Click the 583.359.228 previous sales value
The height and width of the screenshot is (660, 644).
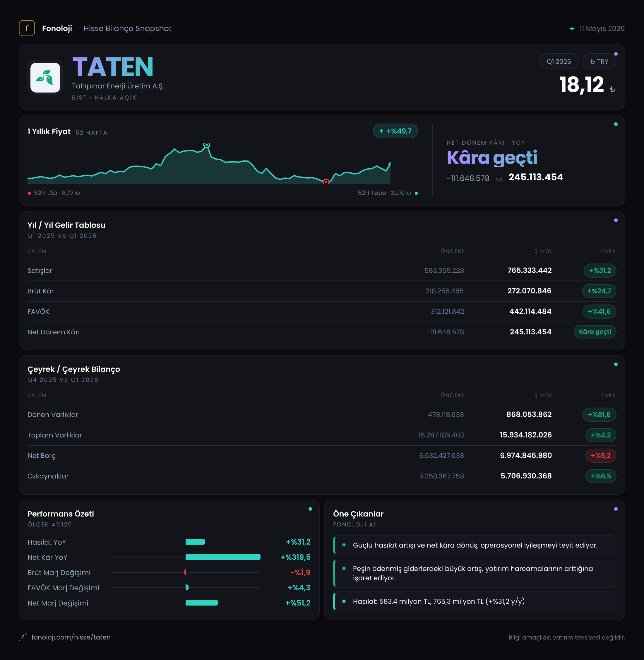click(x=444, y=270)
